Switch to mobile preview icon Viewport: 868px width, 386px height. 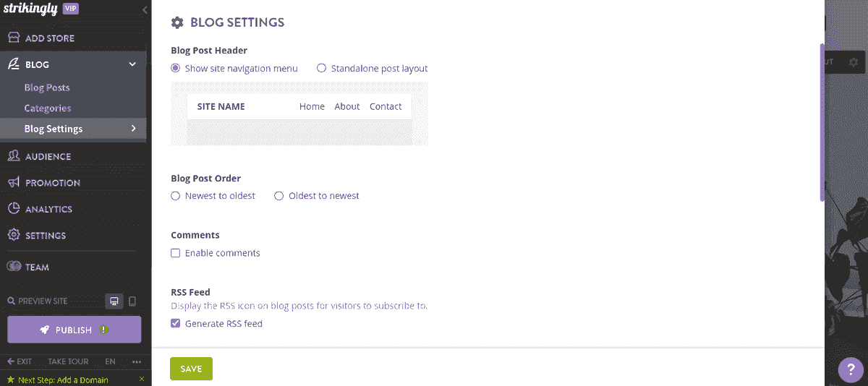[132, 301]
